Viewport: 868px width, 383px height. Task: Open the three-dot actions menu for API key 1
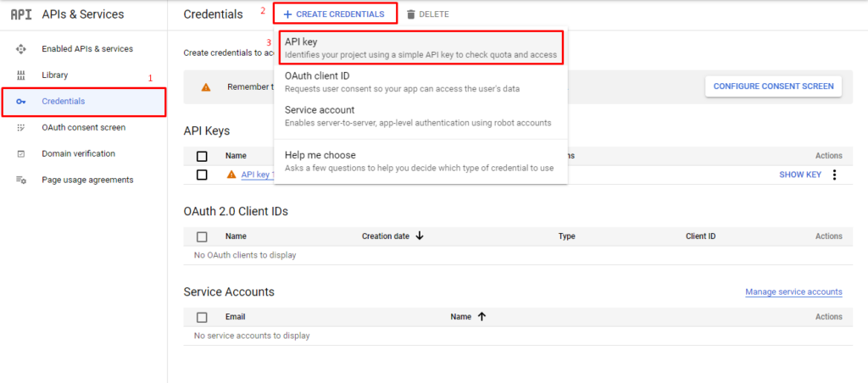coord(835,175)
